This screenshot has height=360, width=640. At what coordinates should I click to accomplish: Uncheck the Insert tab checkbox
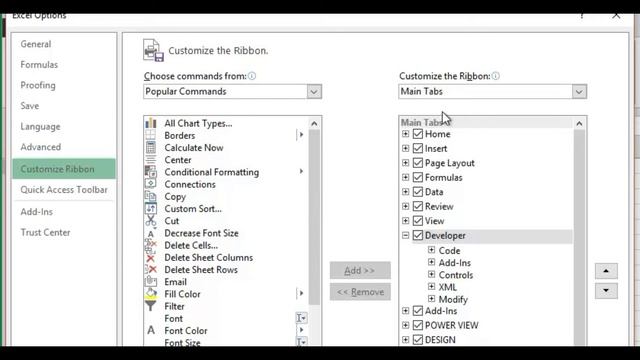pos(418,148)
